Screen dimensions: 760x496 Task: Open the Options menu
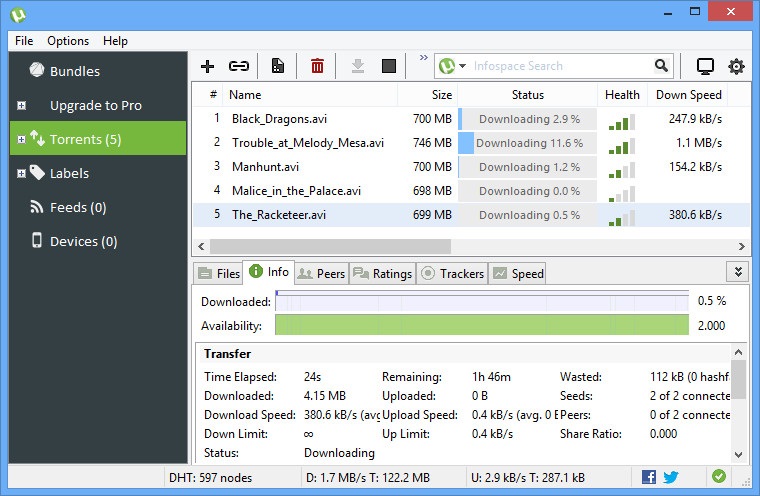tap(68, 41)
